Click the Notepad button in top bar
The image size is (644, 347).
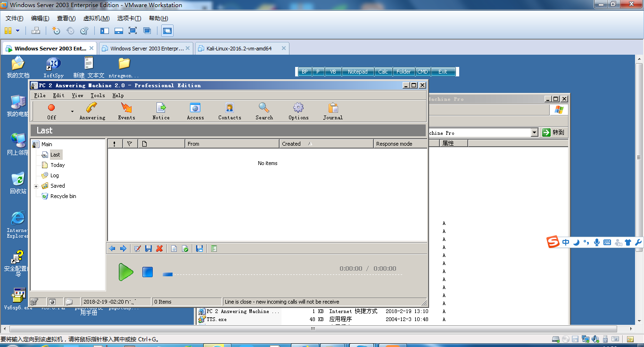[358, 72]
